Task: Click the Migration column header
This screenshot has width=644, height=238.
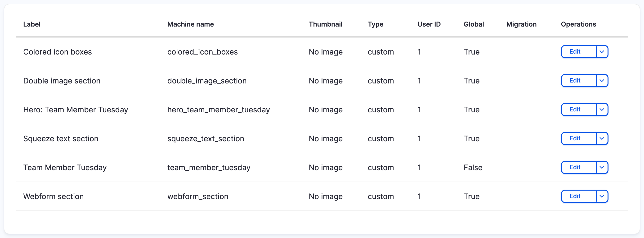Action: 521,24
